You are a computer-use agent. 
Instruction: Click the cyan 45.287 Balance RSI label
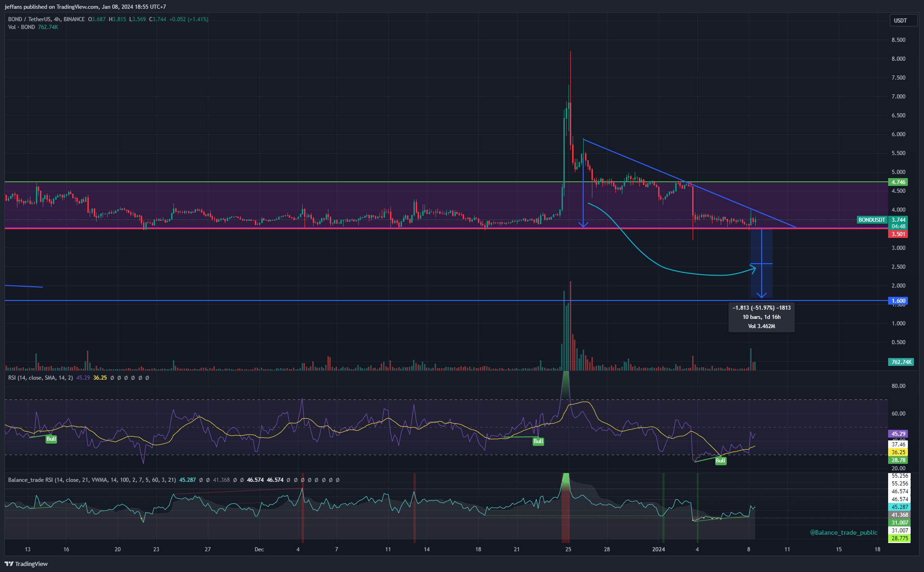tap(900, 507)
